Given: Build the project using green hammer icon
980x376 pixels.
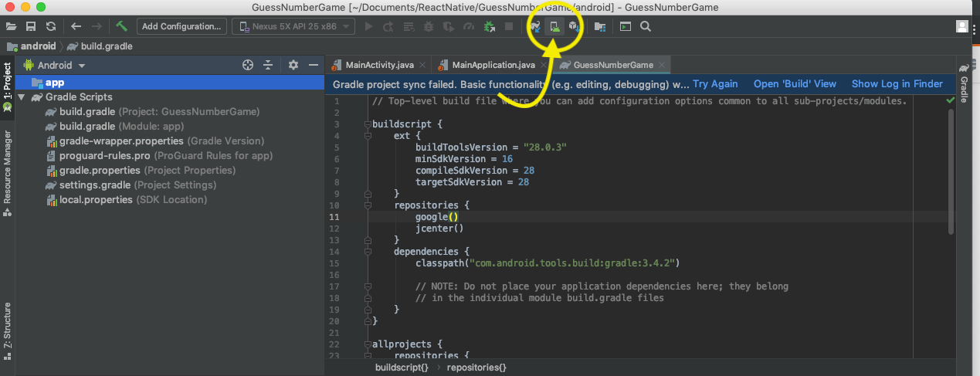Looking at the screenshot, I should (122, 26).
